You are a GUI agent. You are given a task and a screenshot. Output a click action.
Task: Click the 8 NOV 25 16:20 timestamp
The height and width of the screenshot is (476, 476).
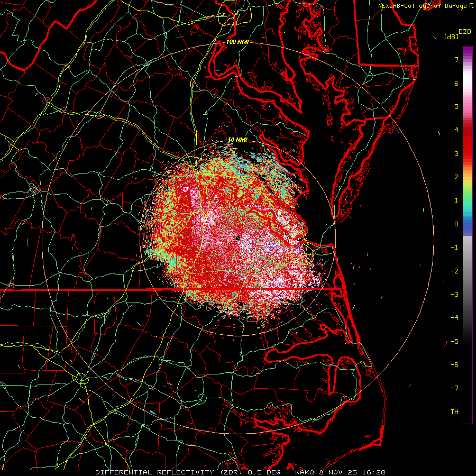353,472
